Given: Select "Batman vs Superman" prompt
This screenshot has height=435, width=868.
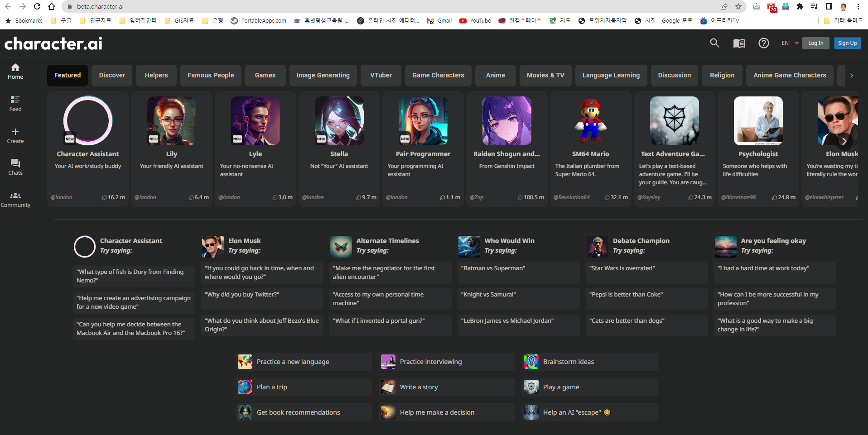Looking at the screenshot, I should click(x=518, y=272).
